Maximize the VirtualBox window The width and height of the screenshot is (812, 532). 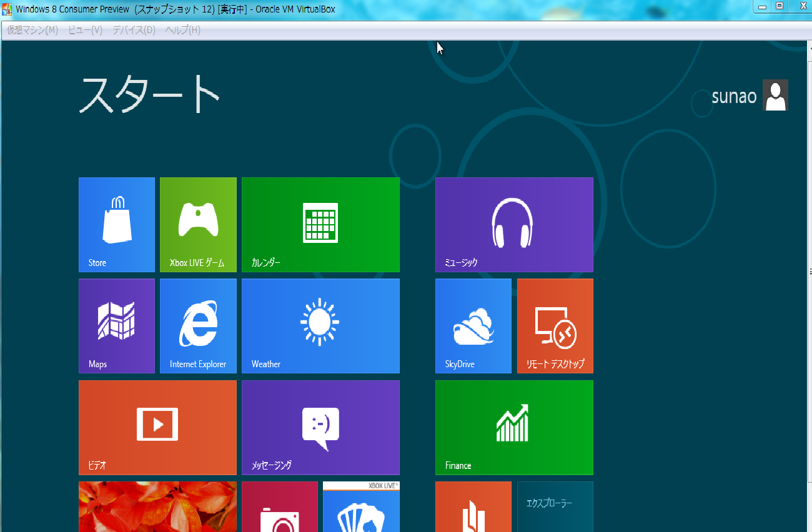click(x=780, y=6)
